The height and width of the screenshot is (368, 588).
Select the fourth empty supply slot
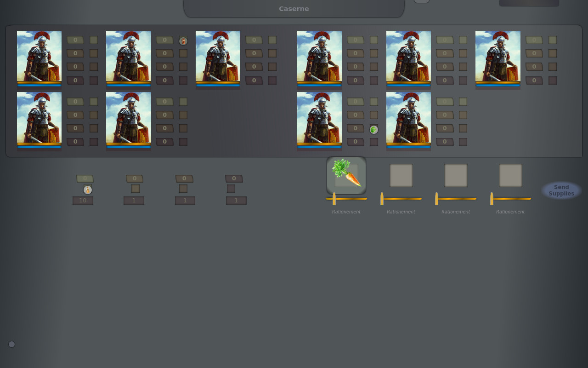click(x=510, y=175)
